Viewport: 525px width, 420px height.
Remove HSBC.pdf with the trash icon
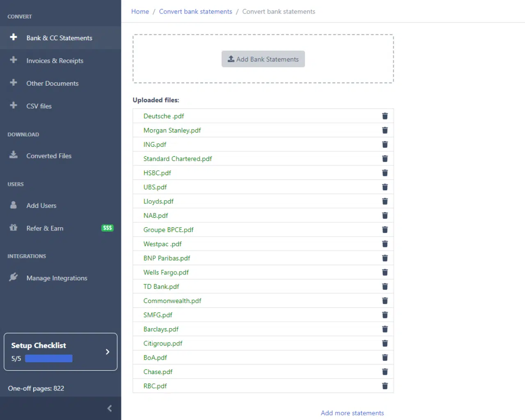pyautogui.click(x=385, y=173)
